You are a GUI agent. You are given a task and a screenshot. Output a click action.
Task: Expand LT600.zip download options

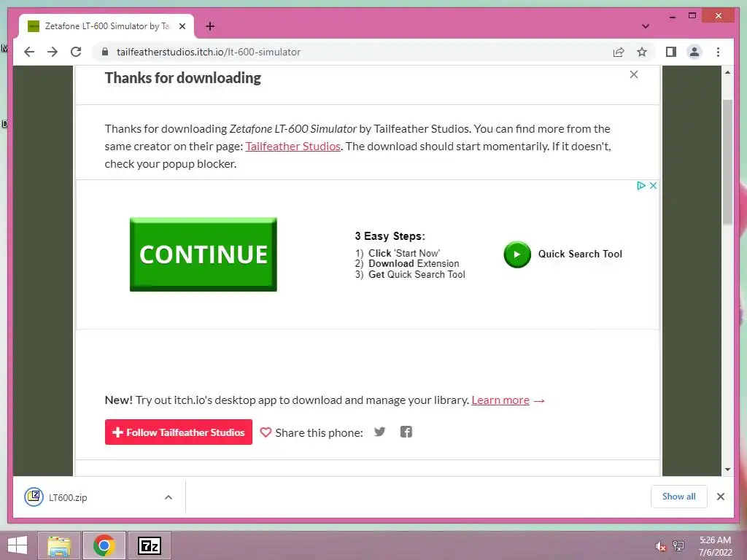point(169,497)
